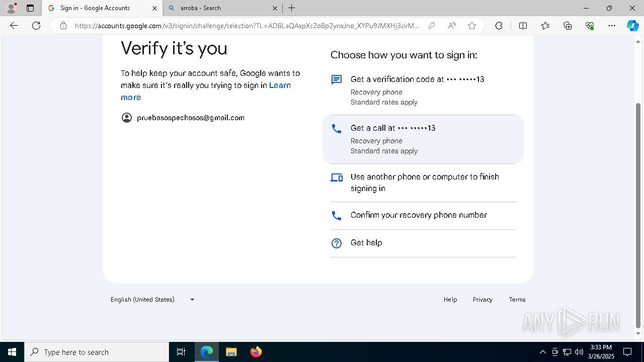Open a new tab with plus button

(292, 8)
